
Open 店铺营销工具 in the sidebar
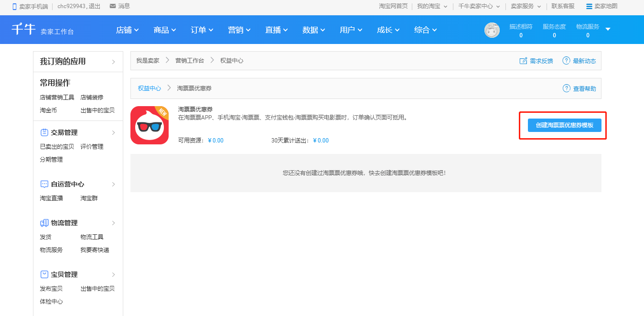tap(57, 98)
